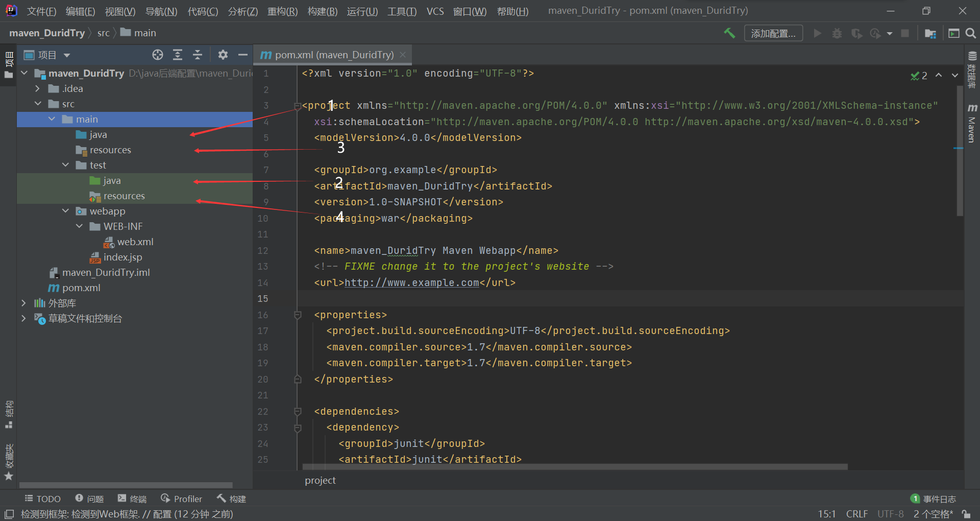Screen dimensions: 980x521
Task: Toggle the TODO tool window
Action: tap(43, 499)
